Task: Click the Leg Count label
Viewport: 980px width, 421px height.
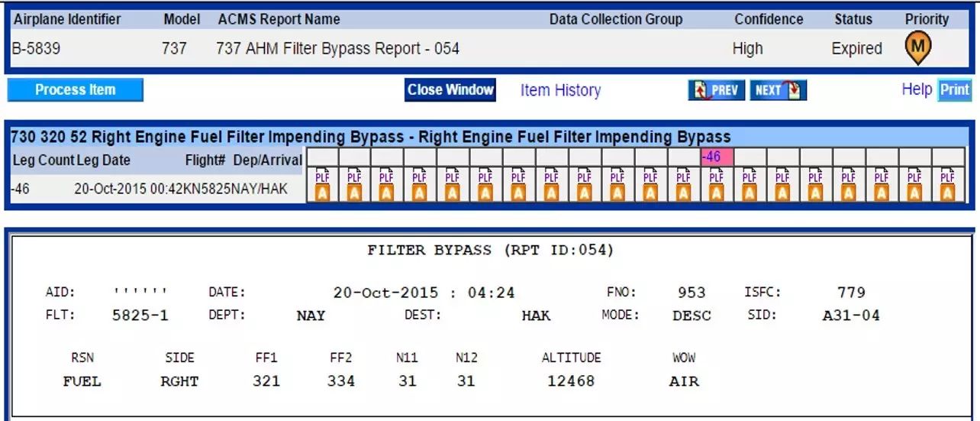Action: (44, 160)
